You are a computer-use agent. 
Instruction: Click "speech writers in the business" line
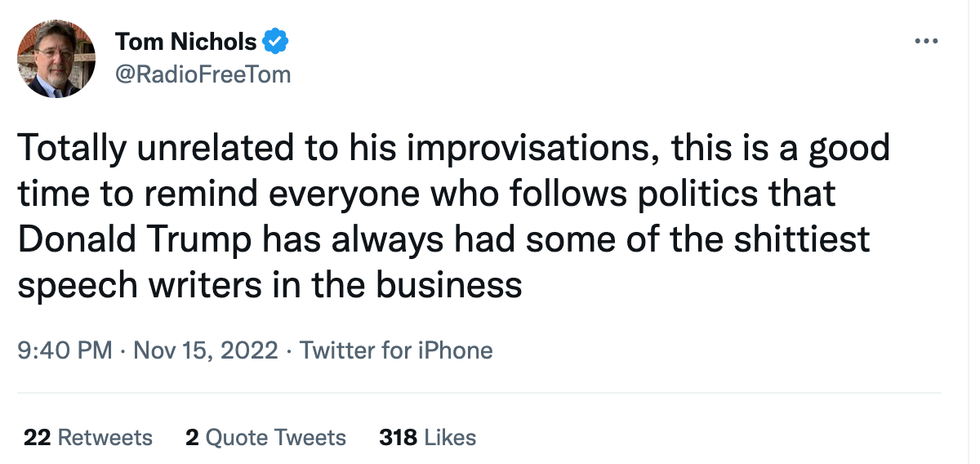(x=270, y=285)
